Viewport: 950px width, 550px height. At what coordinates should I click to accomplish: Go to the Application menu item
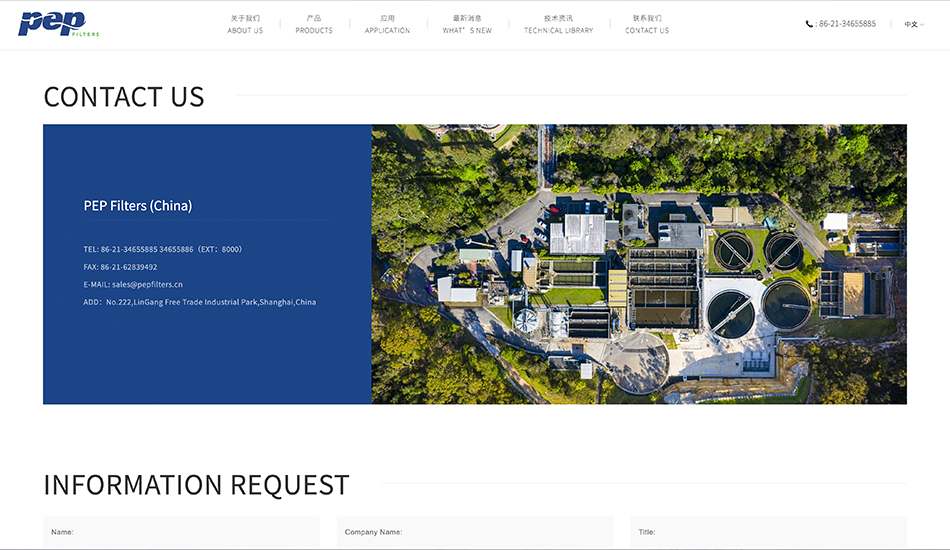387,24
